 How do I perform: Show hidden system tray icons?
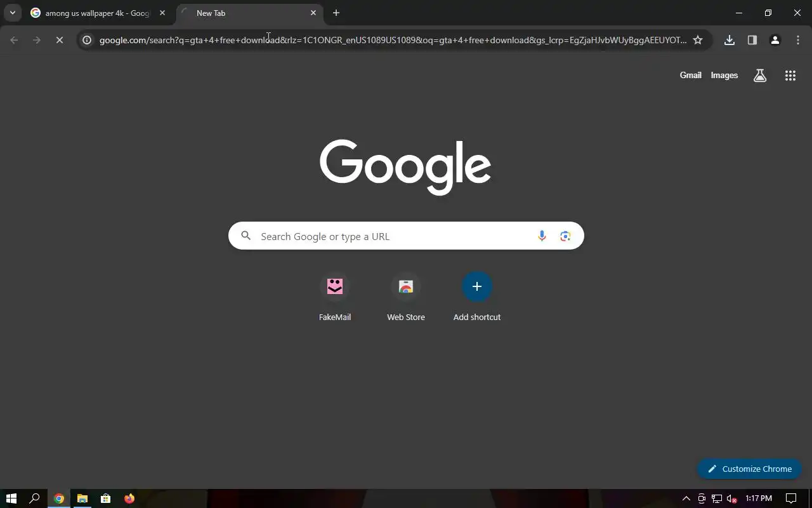click(x=686, y=498)
